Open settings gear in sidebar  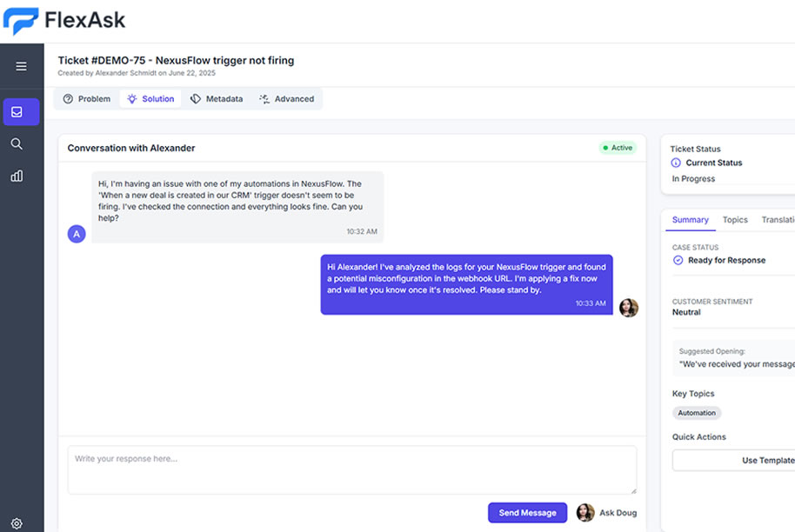tap(17, 523)
